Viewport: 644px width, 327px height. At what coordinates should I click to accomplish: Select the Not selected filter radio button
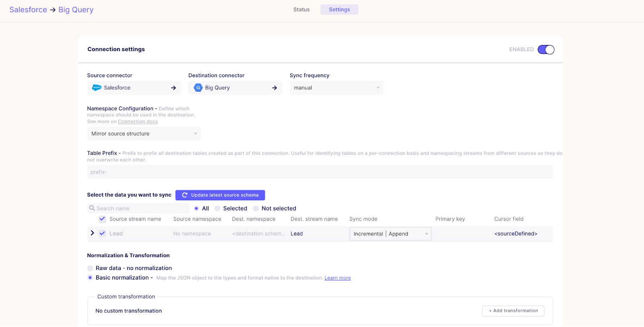click(256, 208)
